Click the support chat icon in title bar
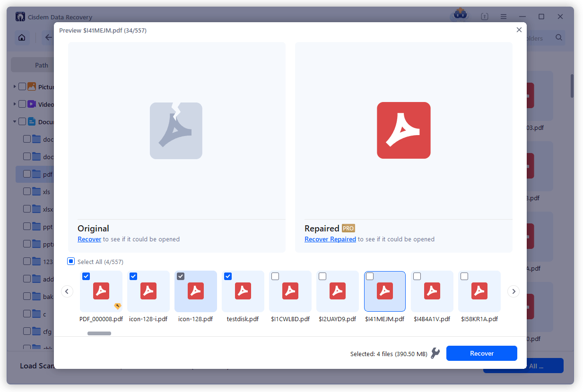This screenshot has height=392, width=583. [x=459, y=15]
